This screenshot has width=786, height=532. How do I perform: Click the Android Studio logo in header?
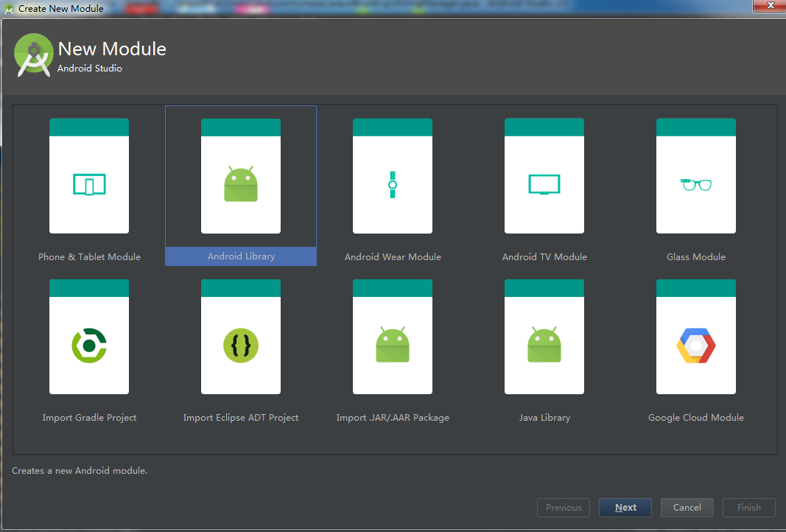[34, 55]
